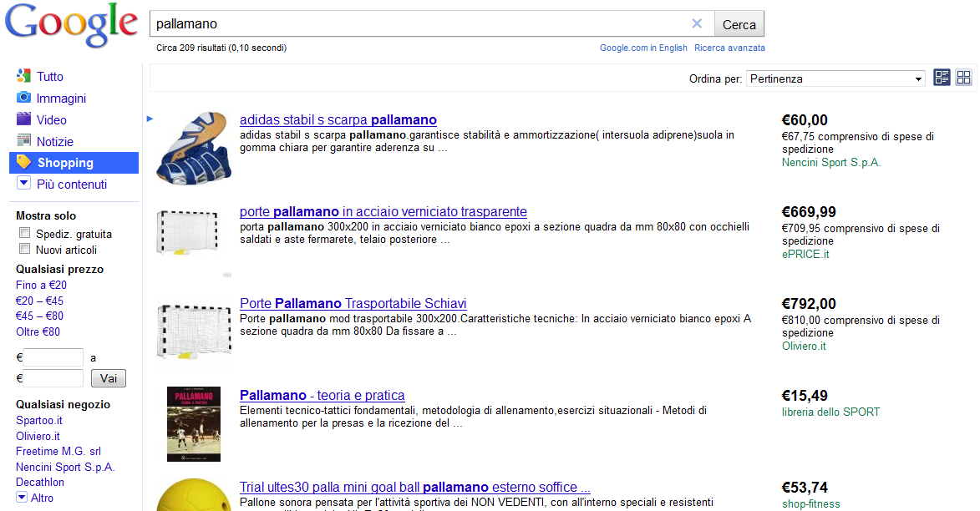Click the Notizie newspaper icon
This screenshot has width=980, height=511.
click(x=24, y=141)
